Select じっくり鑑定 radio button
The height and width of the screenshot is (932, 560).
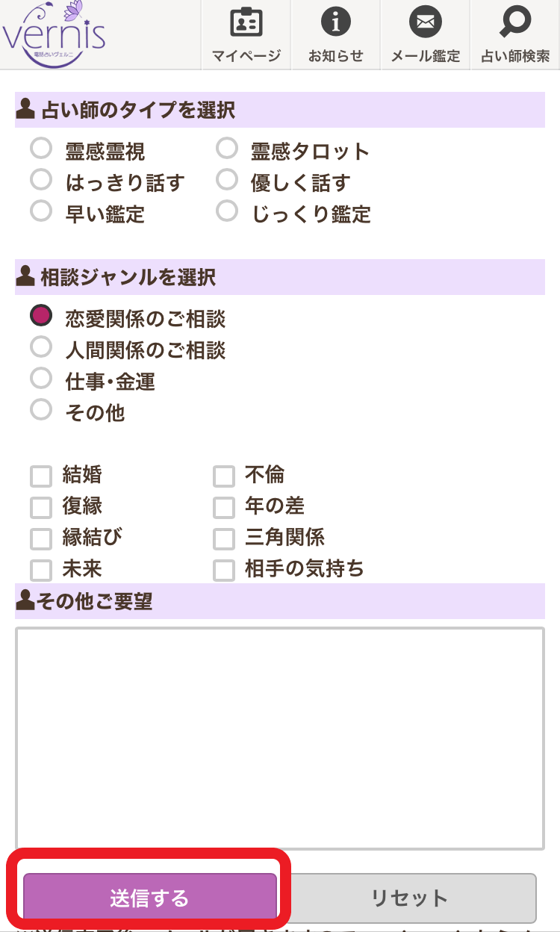(x=227, y=211)
